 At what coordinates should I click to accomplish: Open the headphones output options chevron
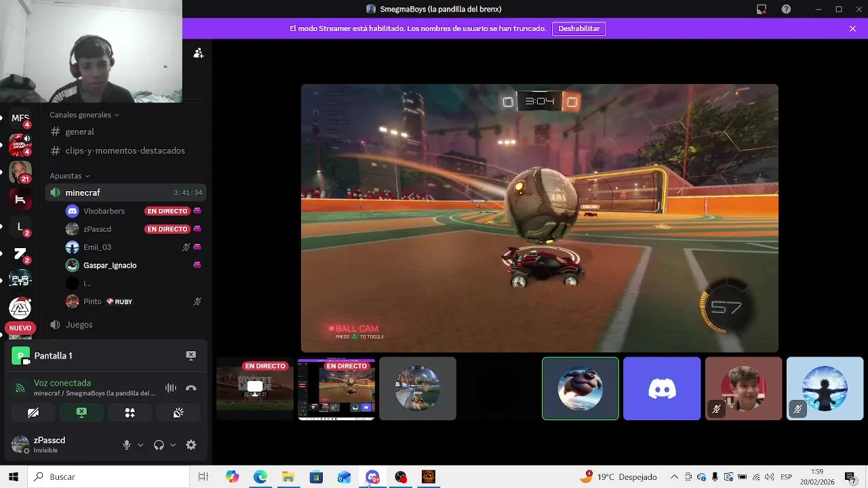(x=173, y=445)
